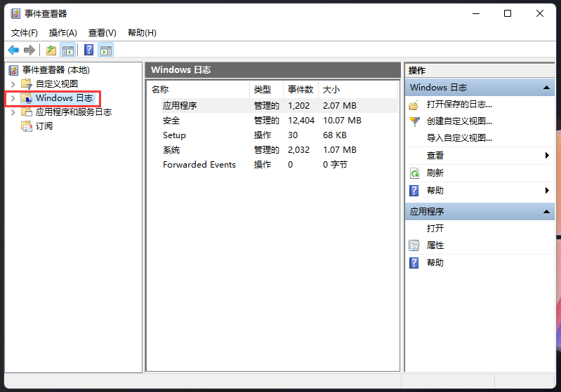The image size is (561, 392).
Task: Select the 自定义视图 tree item label
Action: pos(57,84)
